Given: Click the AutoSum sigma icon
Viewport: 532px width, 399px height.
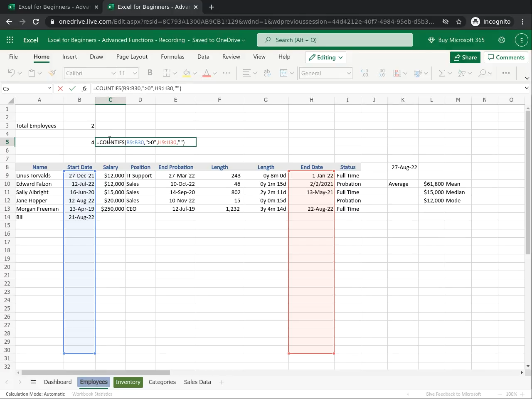Looking at the screenshot, I should 441,73.
